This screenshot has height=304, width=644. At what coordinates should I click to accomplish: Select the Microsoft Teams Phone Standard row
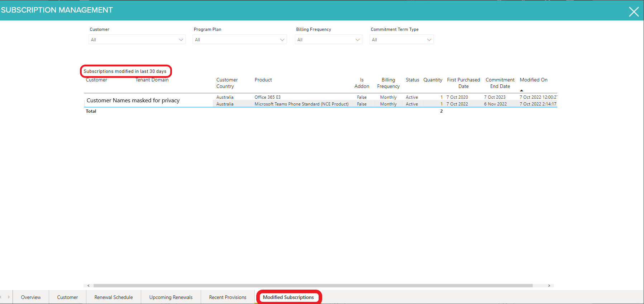point(301,104)
